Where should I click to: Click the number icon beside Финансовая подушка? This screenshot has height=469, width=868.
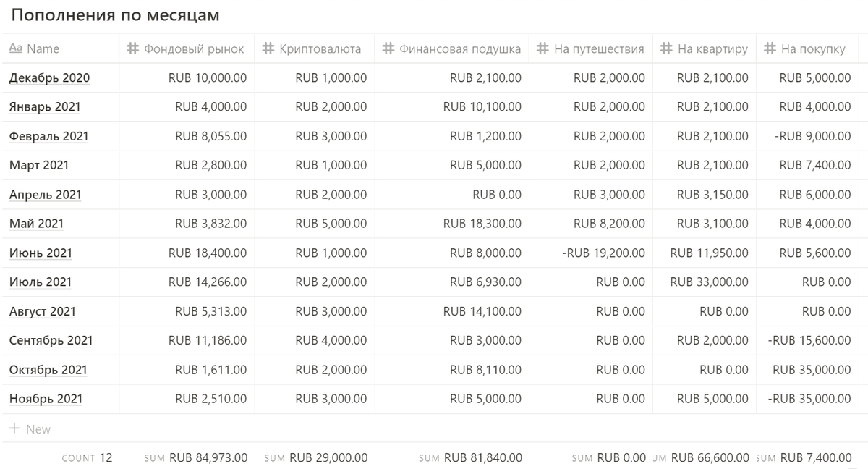(x=388, y=48)
